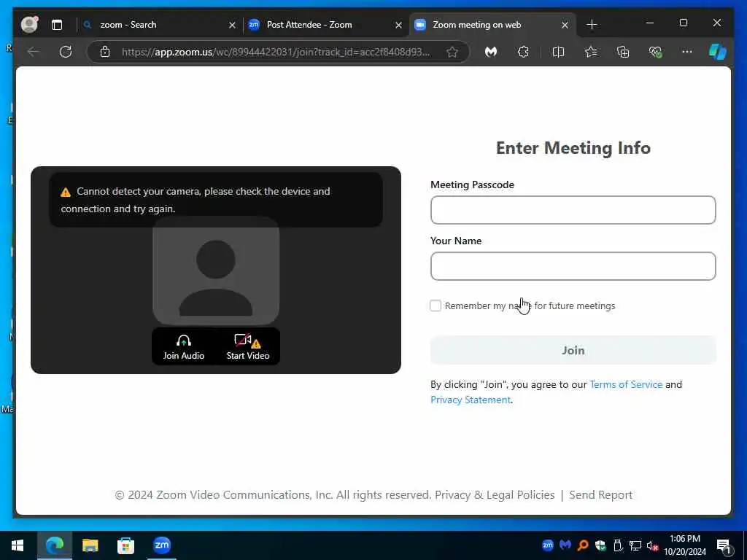Open the Settings and more ellipsis menu
The width and height of the screenshot is (747, 560).
pyautogui.click(x=687, y=52)
